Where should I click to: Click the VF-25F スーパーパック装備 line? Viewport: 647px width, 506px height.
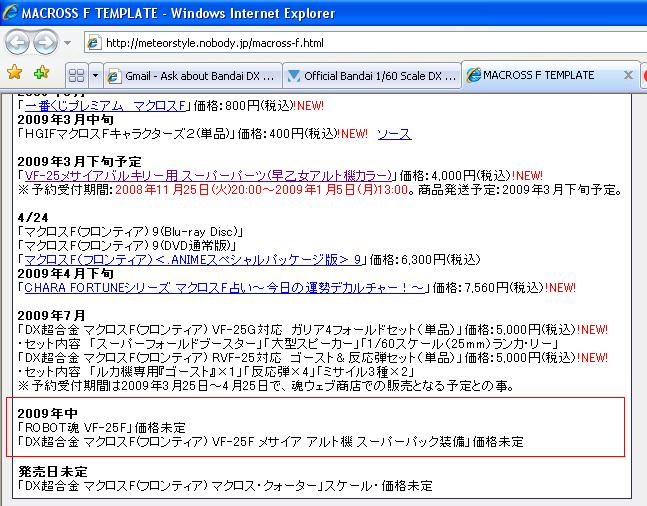pyautogui.click(x=271, y=442)
